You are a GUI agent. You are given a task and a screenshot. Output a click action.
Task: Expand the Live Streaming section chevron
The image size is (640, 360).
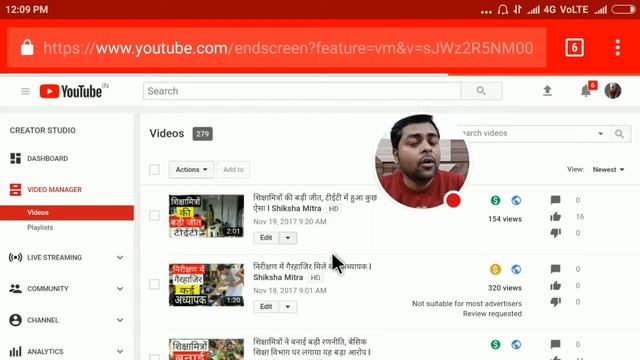(120, 258)
